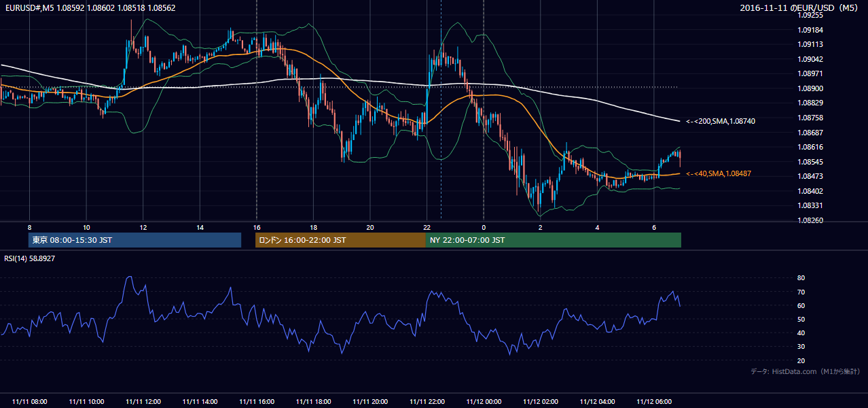Image resolution: width=868 pixels, height=408 pixels.
Task: Click the 11/12 02:00 time axis label
Action: pos(541,402)
